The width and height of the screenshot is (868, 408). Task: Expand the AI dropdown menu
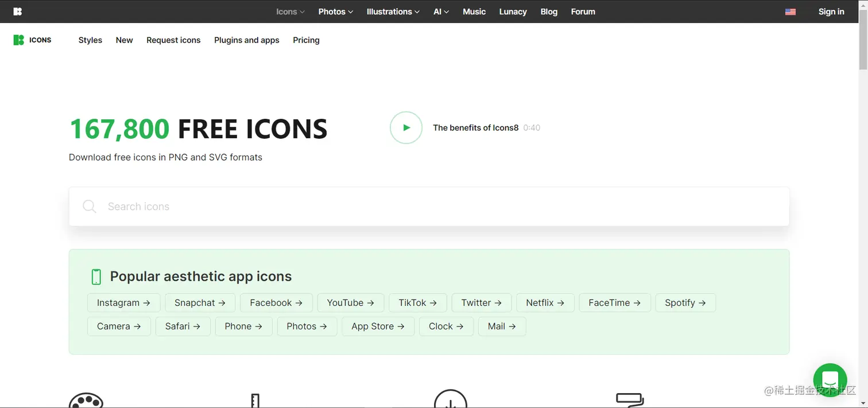coord(441,11)
